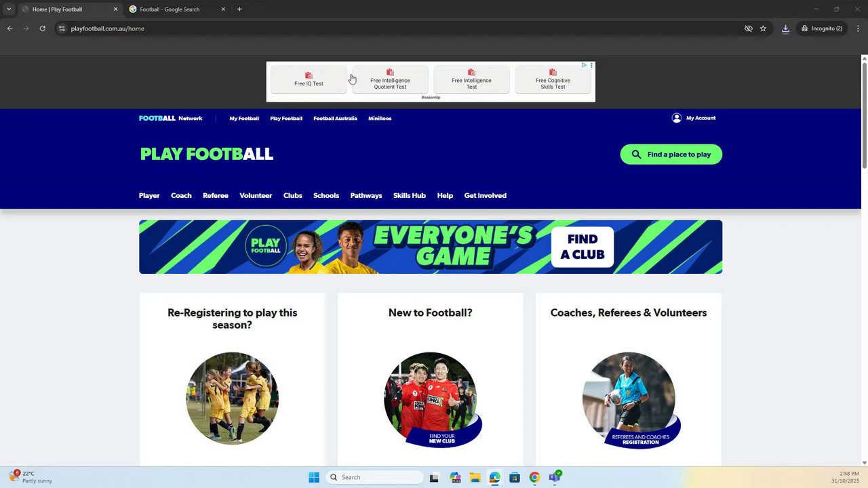Image resolution: width=868 pixels, height=488 pixels.
Task: Expand the tab search dropdown arrow
Action: 9,9
